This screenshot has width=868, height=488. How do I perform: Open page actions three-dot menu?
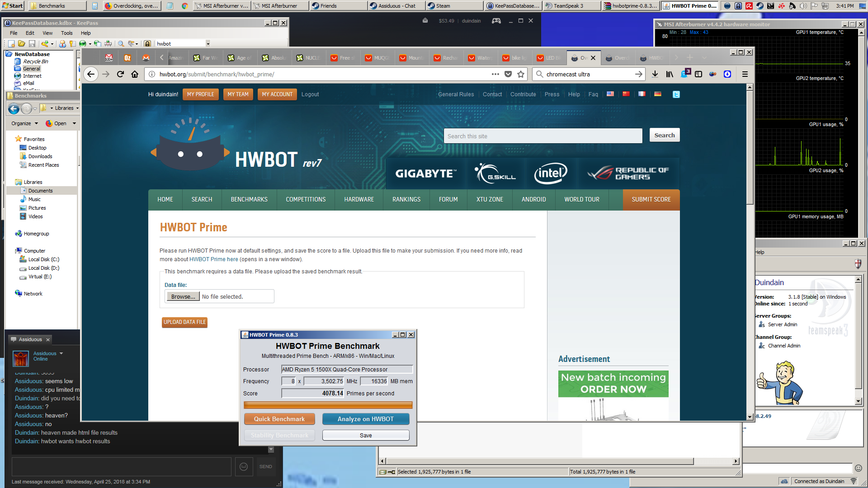pyautogui.click(x=495, y=74)
